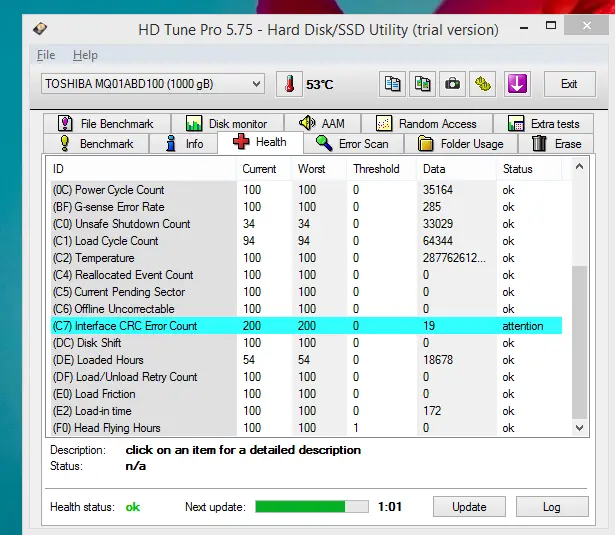Click the Threshold column header
Image resolution: width=615 pixels, height=535 pixels.
point(382,169)
